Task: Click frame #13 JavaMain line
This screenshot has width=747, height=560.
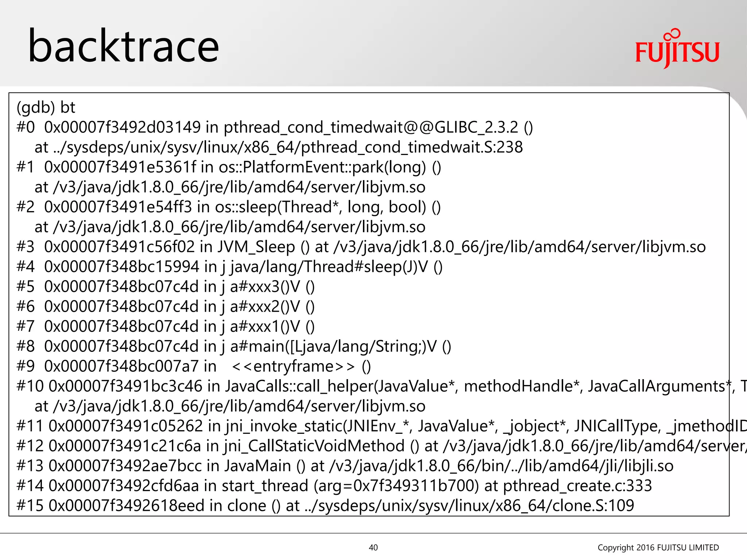Action: click(345, 466)
